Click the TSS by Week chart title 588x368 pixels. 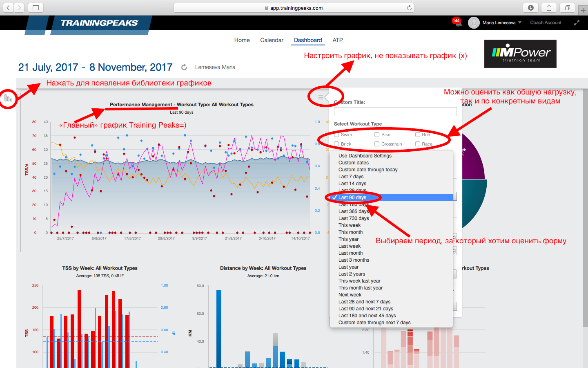100,268
